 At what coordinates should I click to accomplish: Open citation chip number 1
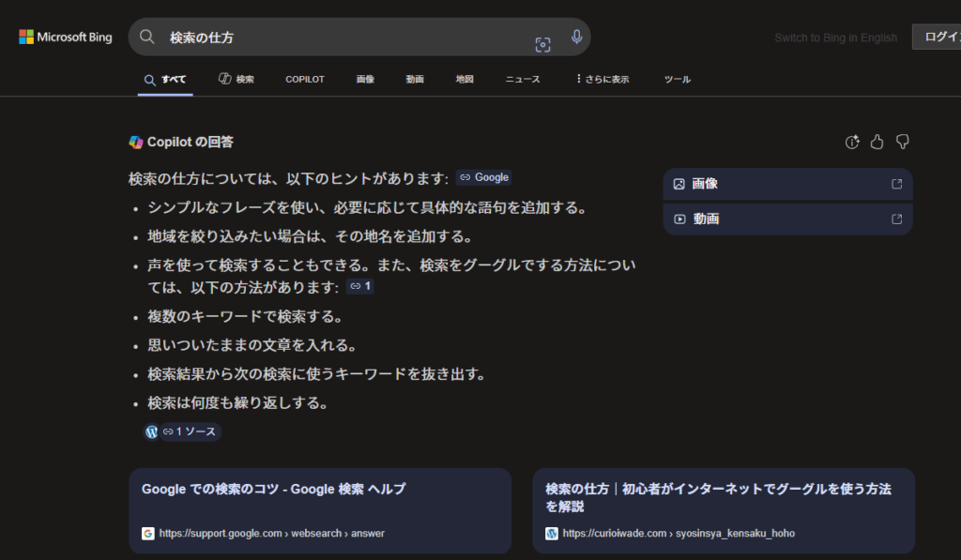pyautogui.click(x=360, y=286)
